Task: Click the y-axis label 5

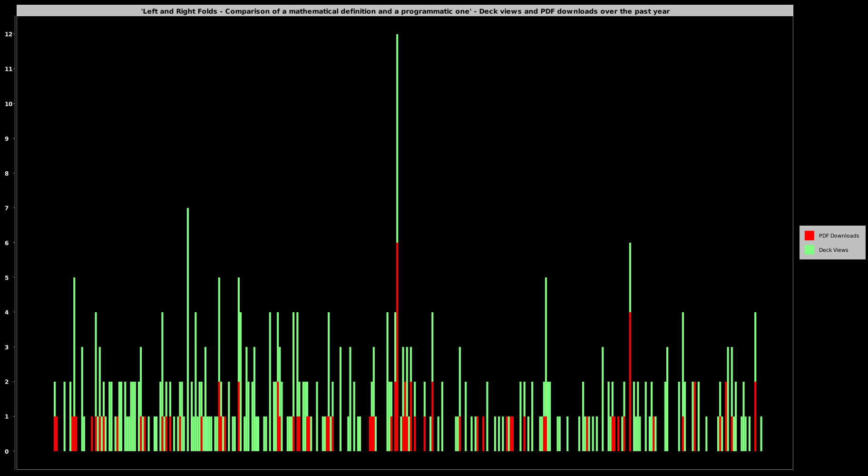Action: point(7,278)
